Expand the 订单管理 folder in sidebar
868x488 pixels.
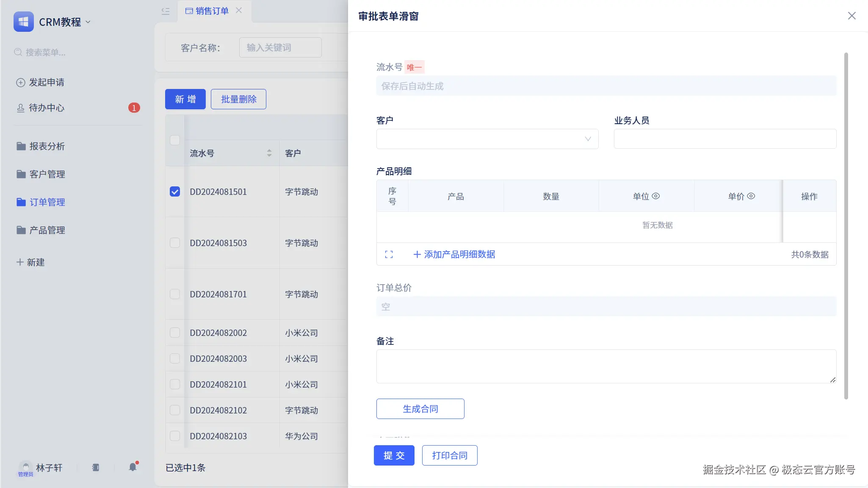47,202
